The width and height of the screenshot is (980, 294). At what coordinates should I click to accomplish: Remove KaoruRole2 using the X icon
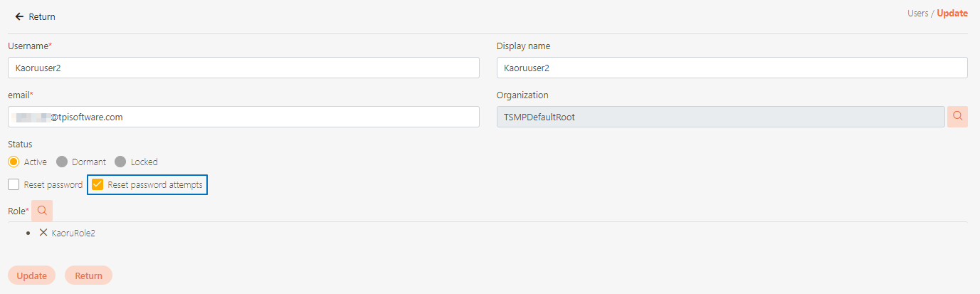coord(43,233)
